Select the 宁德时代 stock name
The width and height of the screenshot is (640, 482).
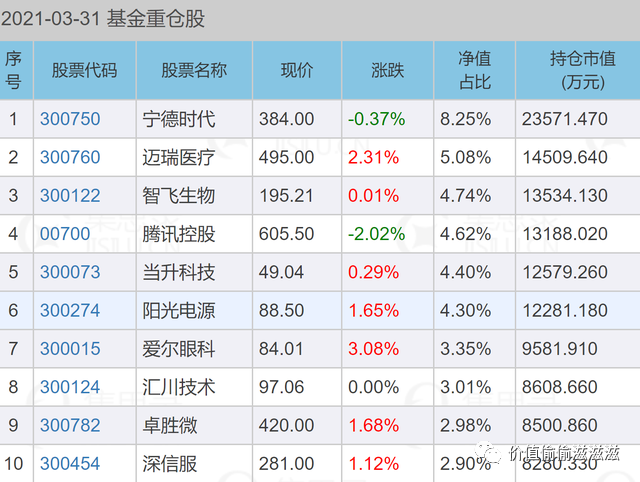point(179,119)
